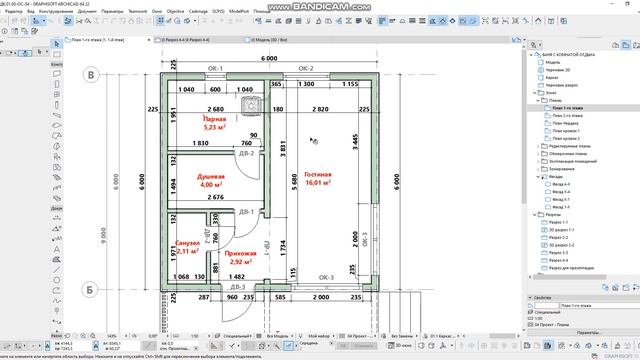Select the Dimension tool in the toolbox

(x=57, y=218)
